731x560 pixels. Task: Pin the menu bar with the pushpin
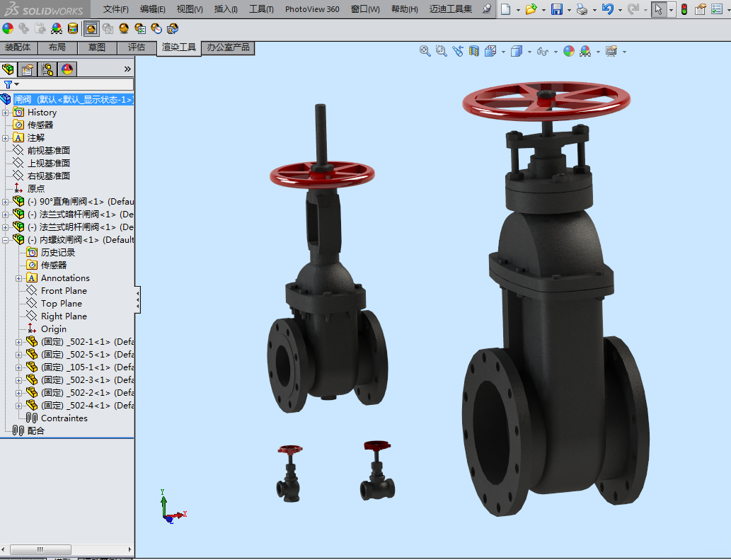[x=486, y=9]
